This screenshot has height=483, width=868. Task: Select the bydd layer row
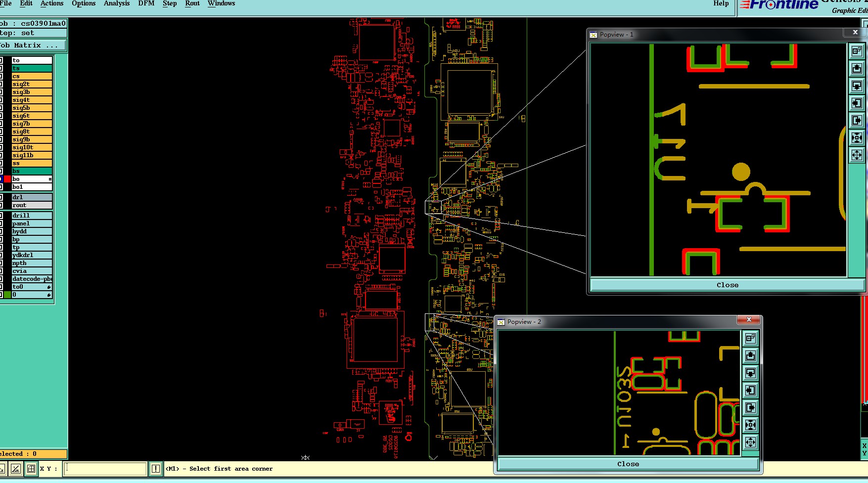click(x=32, y=231)
